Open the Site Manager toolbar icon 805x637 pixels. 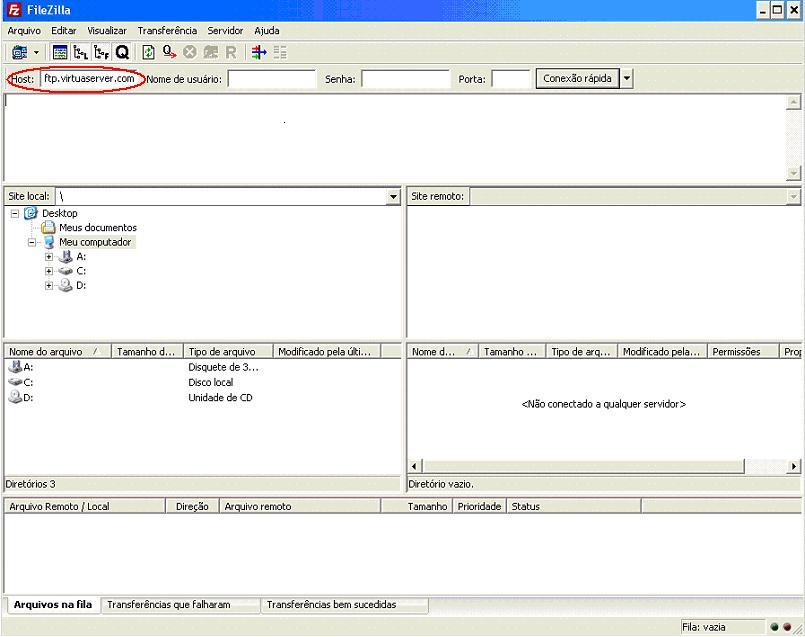click(x=20, y=52)
